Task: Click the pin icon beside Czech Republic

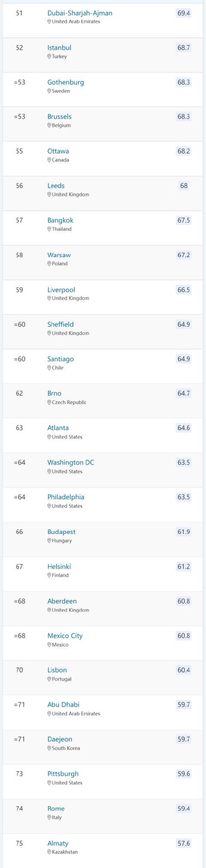Action: pos(49,402)
